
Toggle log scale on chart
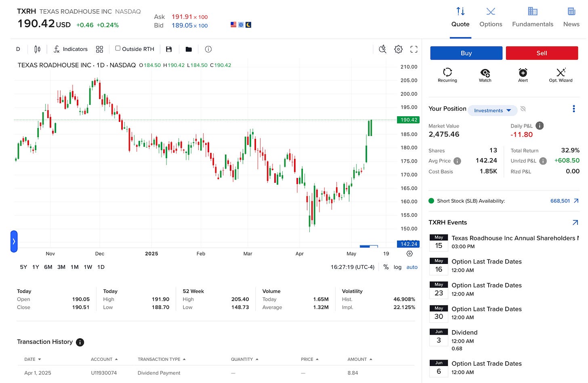[x=397, y=267]
